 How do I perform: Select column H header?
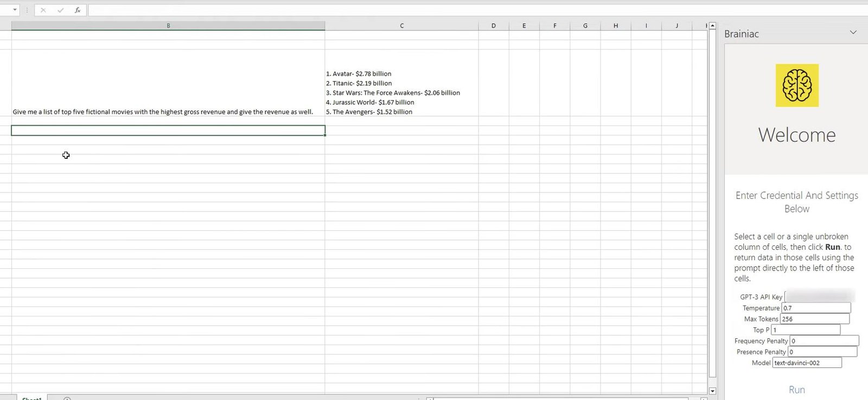616,25
